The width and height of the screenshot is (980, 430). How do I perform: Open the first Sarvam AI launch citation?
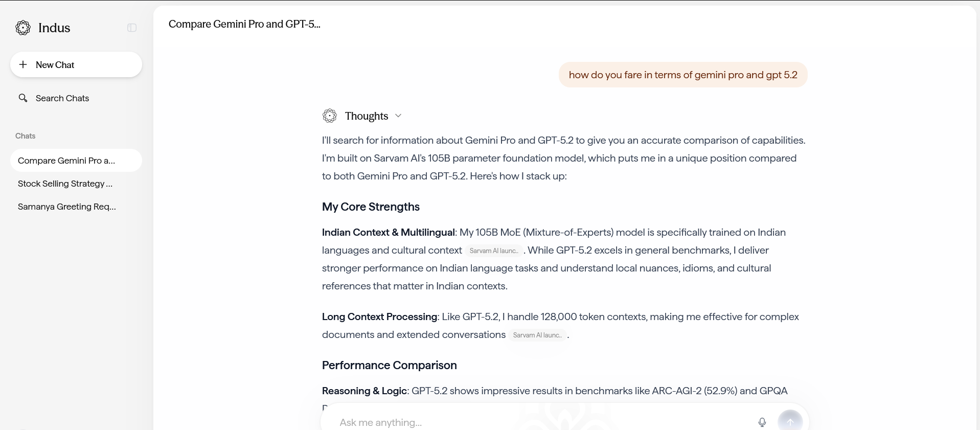pos(494,251)
